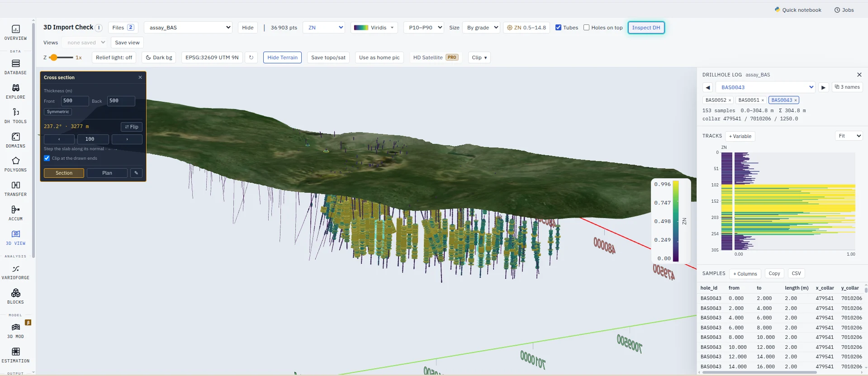This screenshot has width=868, height=376.
Task: Step slab forward with right chevron
Action: [127, 139]
